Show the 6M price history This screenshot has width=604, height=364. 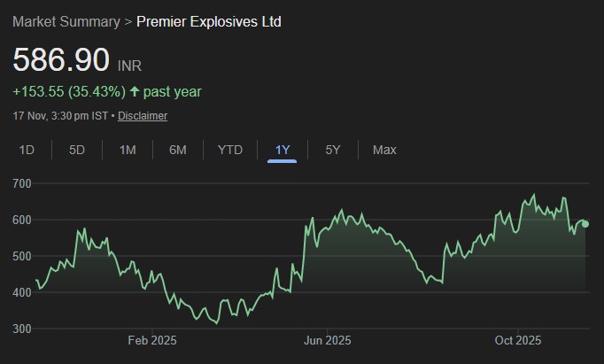pos(178,150)
